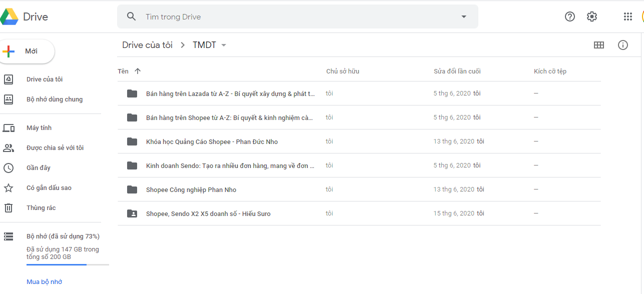The height and width of the screenshot is (294, 644).
Task: Click folder icon of "Shopee Công nghiệp" row
Action: [132, 189]
